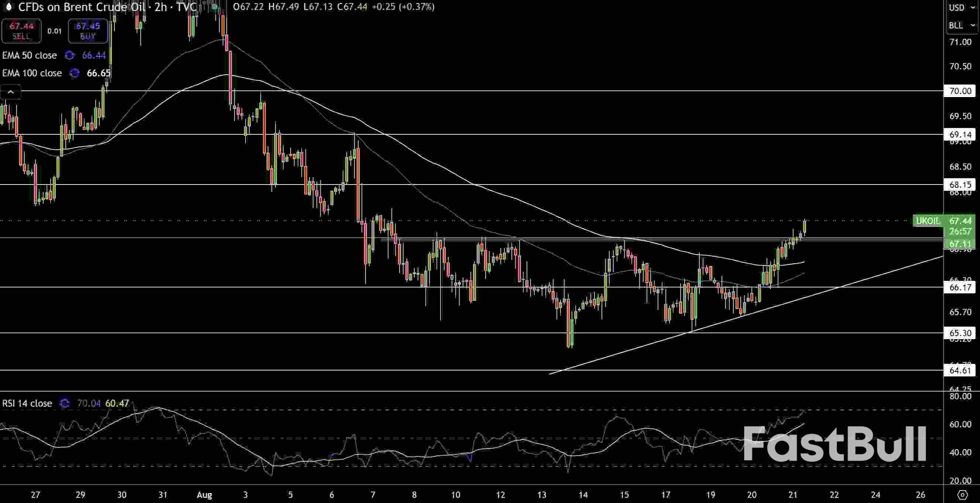Click the EMA 100 loading indicator icon

point(75,73)
